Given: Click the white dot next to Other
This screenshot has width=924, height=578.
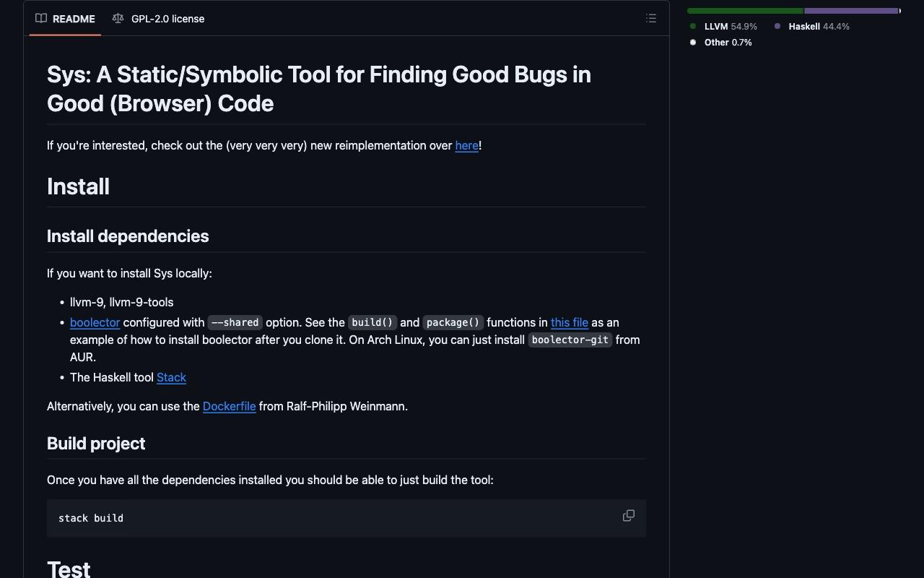Looking at the screenshot, I should click(x=693, y=43).
